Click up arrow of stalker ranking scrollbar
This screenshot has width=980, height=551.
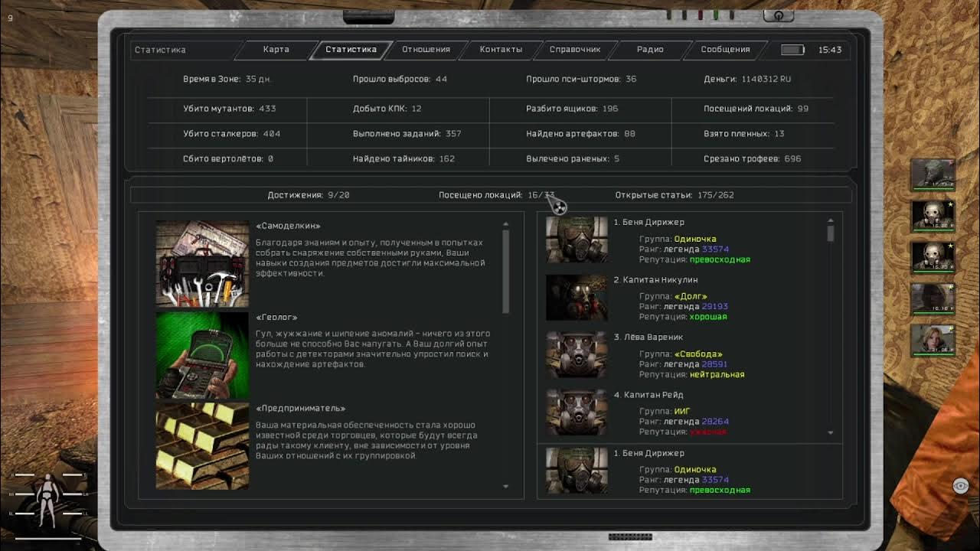(831, 221)
